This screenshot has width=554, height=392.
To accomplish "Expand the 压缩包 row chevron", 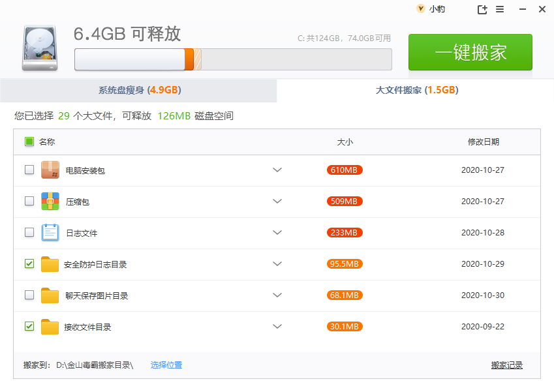I will [x=277, y=202].
